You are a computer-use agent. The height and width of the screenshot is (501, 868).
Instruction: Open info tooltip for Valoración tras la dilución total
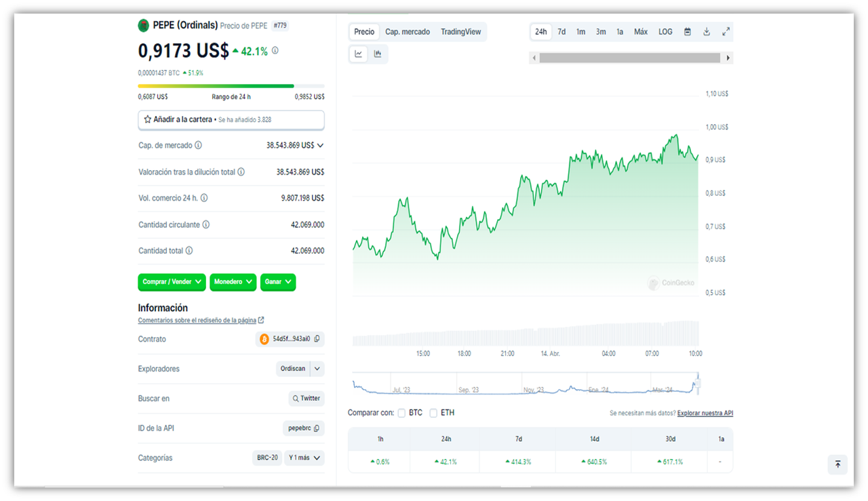(x=241, y=172)
